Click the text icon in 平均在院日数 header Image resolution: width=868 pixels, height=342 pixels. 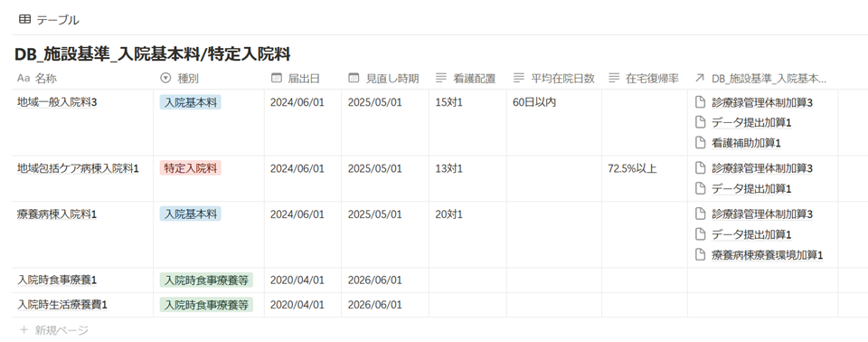(x=519, y=78)
